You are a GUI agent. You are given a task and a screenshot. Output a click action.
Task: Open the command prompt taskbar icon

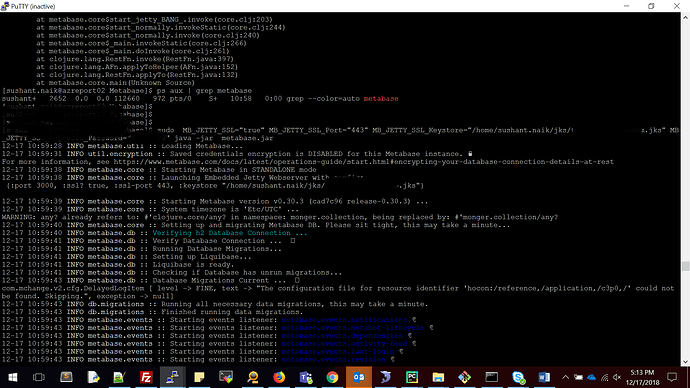click(x=492, y=377)
